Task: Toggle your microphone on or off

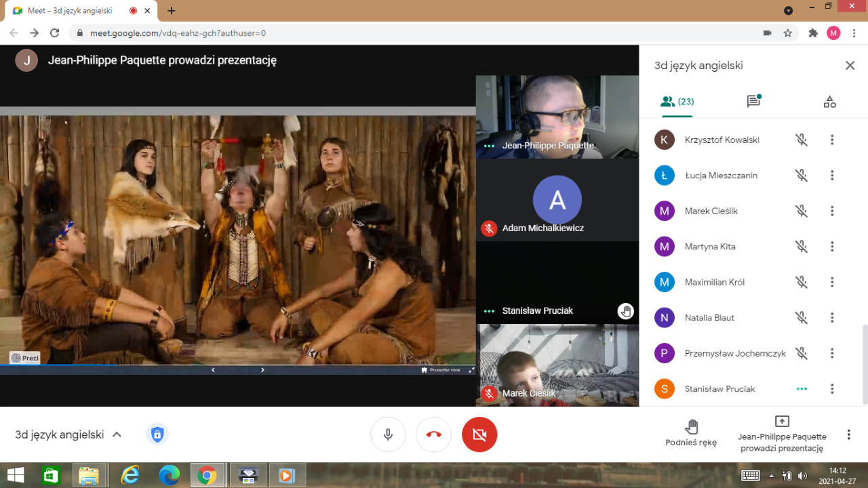Action: (388, 434)
